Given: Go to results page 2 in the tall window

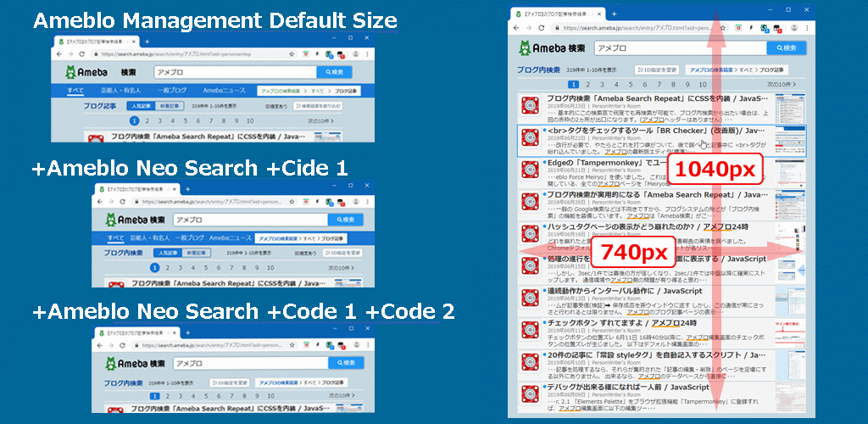Looking at the screenshot, I should coord(587,85).
